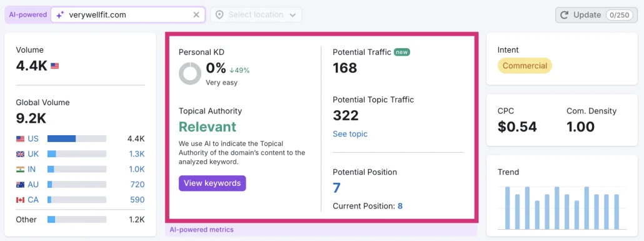Click the India flag in Global Volume list
644x241 pixels.
click(20, 170)
